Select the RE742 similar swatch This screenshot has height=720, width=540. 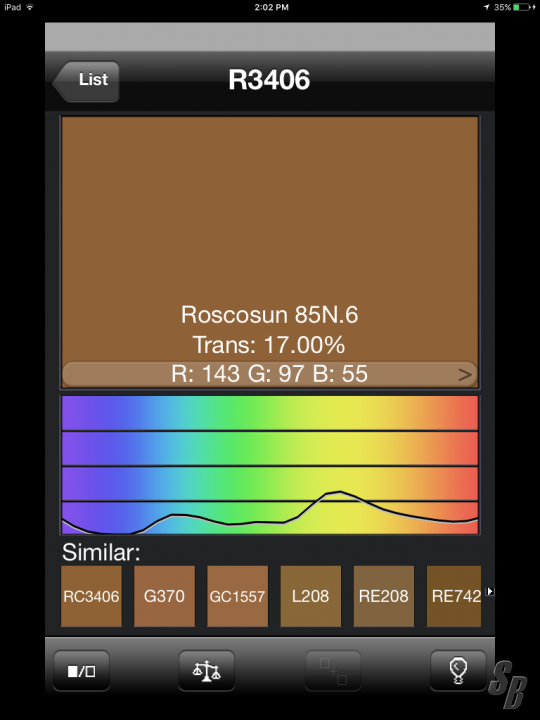pos(454,596)
